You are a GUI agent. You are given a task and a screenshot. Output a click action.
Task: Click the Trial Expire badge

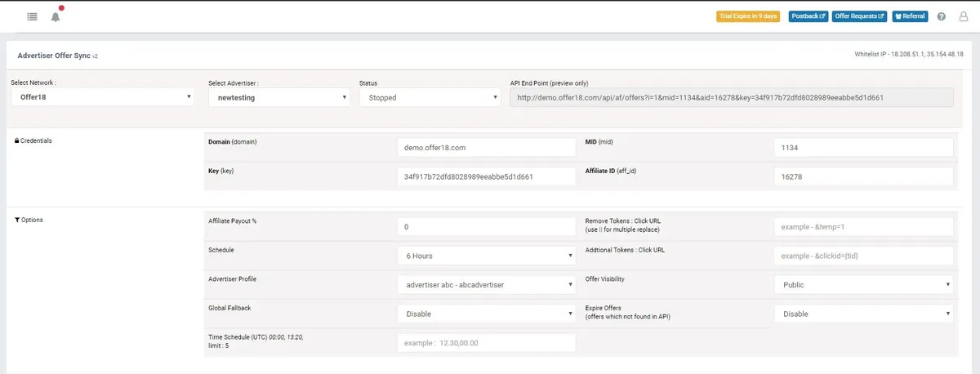coord(749,16)
